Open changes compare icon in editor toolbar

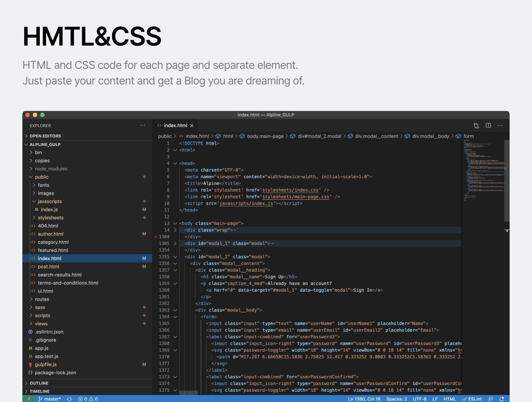(477, 126)
